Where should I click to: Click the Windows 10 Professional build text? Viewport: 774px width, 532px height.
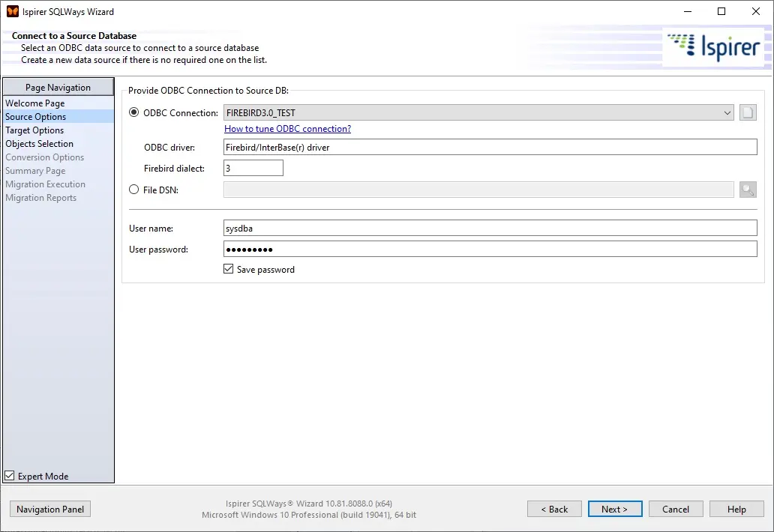309,515
